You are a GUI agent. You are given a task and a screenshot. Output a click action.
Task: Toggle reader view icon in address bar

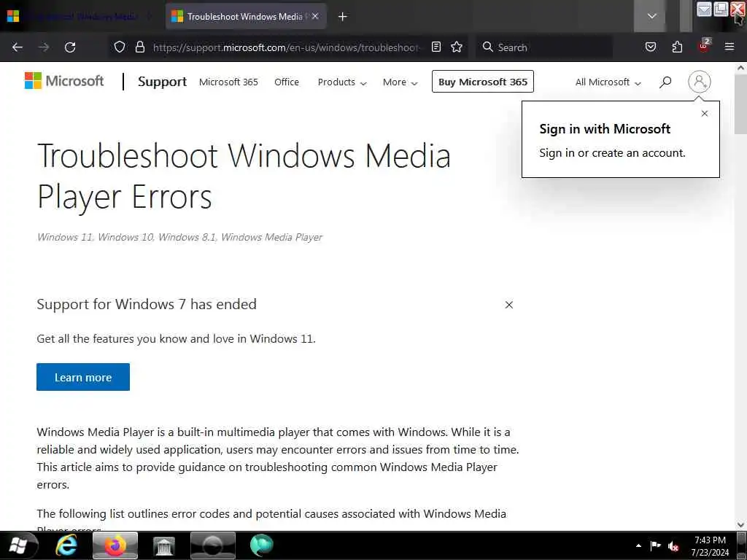pyautogui.click(x=436, y=47)
